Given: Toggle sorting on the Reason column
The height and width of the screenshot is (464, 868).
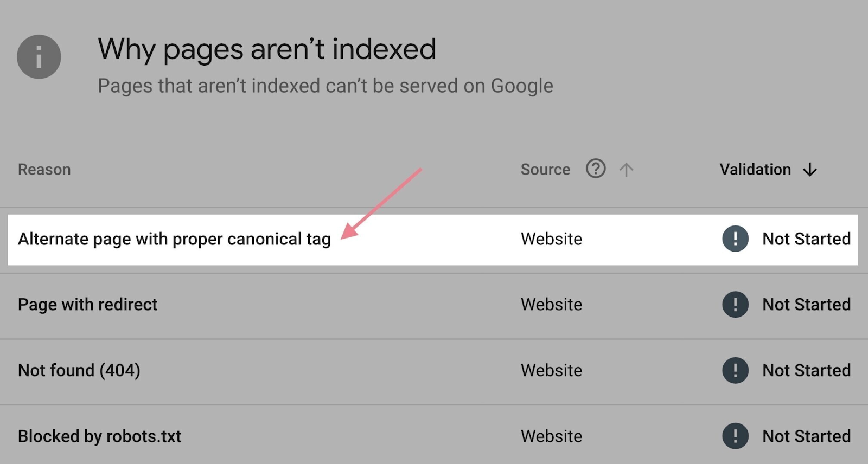Looking at the screenshot, I should coord(44,169).
